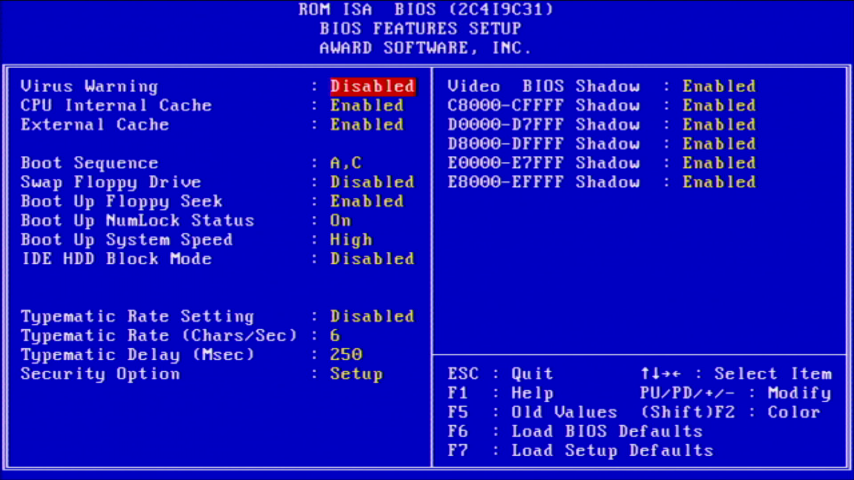
Task: Click Typematic Rate Setting Disabled value
Action: (372, 316)
